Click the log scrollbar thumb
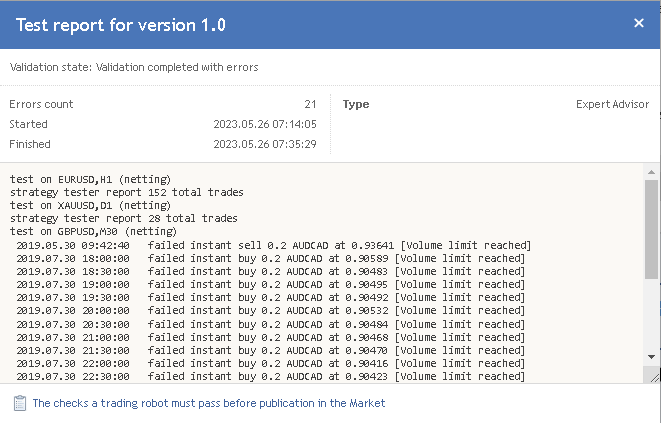This screenshot has width=661, height=423. (651, 229)
